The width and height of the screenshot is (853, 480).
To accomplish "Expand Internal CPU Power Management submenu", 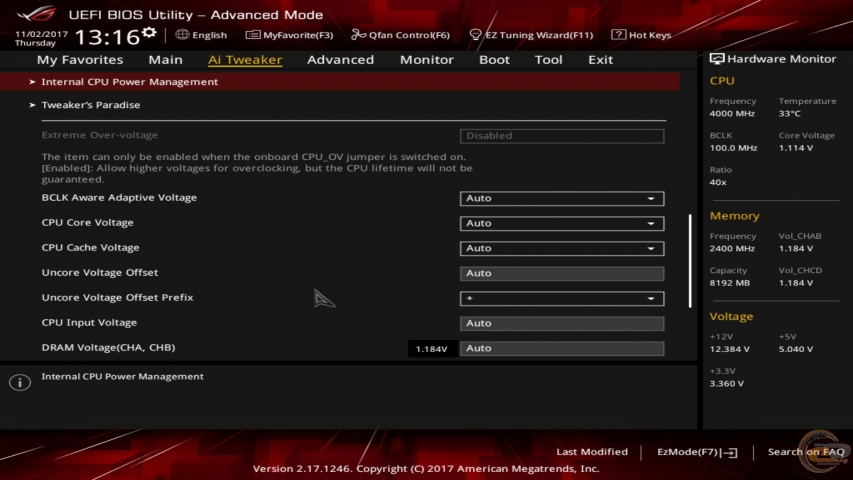I will (x=340, y=82).
